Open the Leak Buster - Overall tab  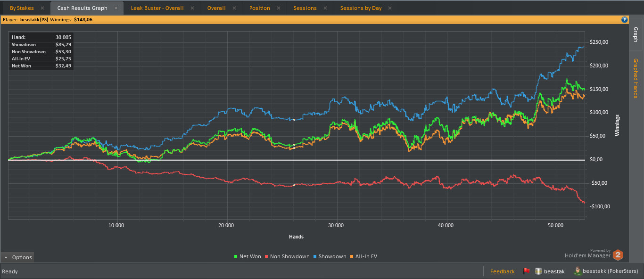coord(157,8)
